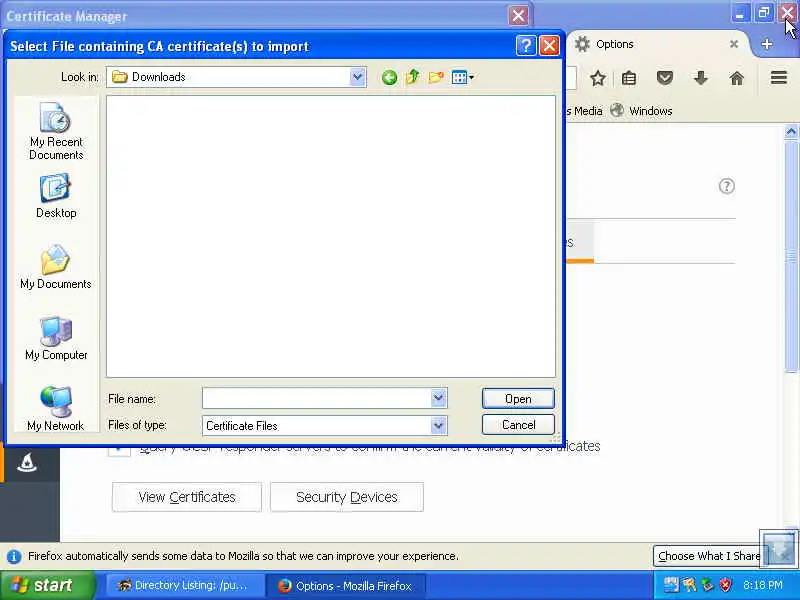This screenshot has width=800, height=600.
Task: Expand the File name dropdown arrow
Action: pos(438,398)
